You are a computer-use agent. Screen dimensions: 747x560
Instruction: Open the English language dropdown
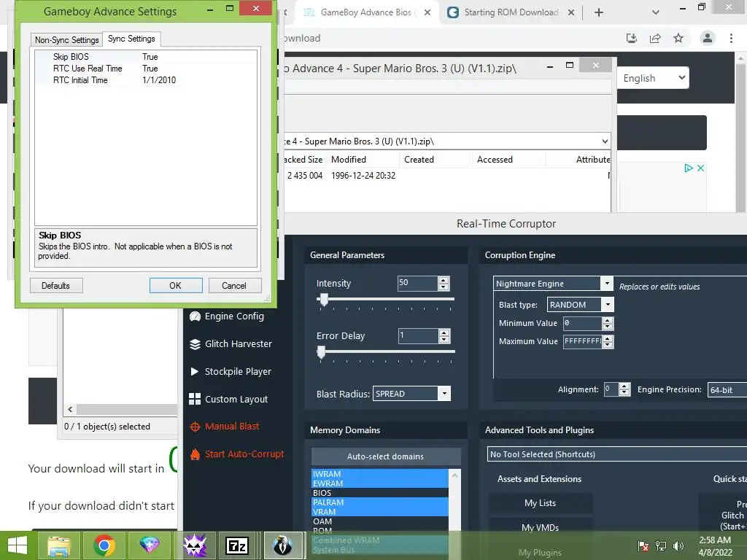(653, 78)
